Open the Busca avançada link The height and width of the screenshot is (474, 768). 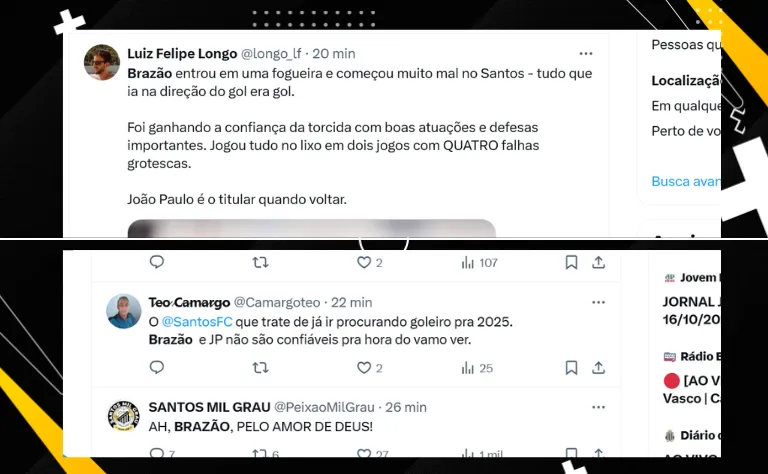click(686, 182)
